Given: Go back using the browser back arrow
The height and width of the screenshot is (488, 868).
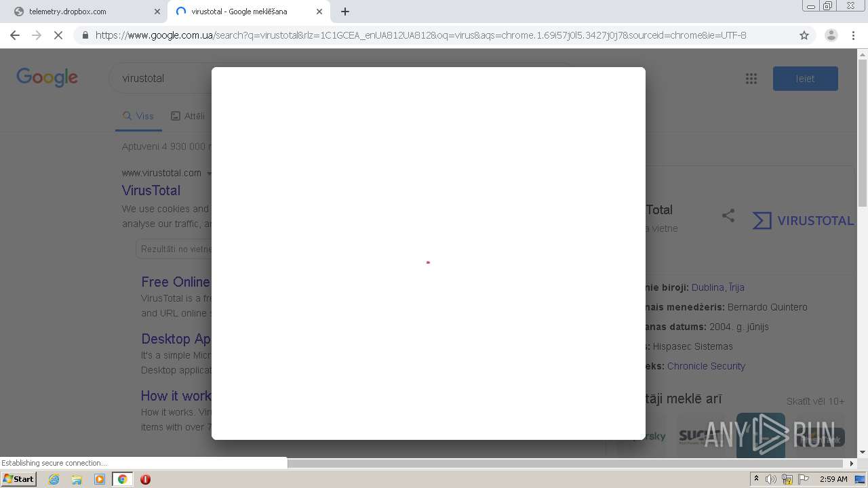Looking at the screenshot, I should coord(15,35).
